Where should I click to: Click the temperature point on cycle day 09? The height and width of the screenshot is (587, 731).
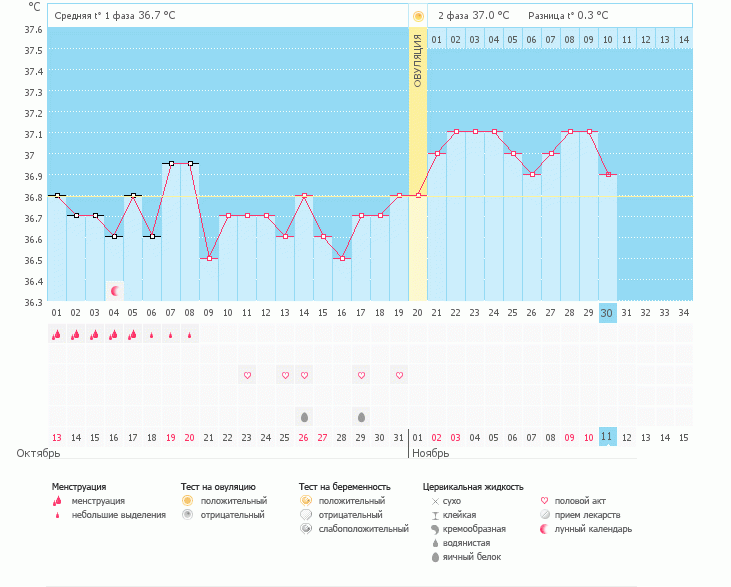[x=209, y=258]
